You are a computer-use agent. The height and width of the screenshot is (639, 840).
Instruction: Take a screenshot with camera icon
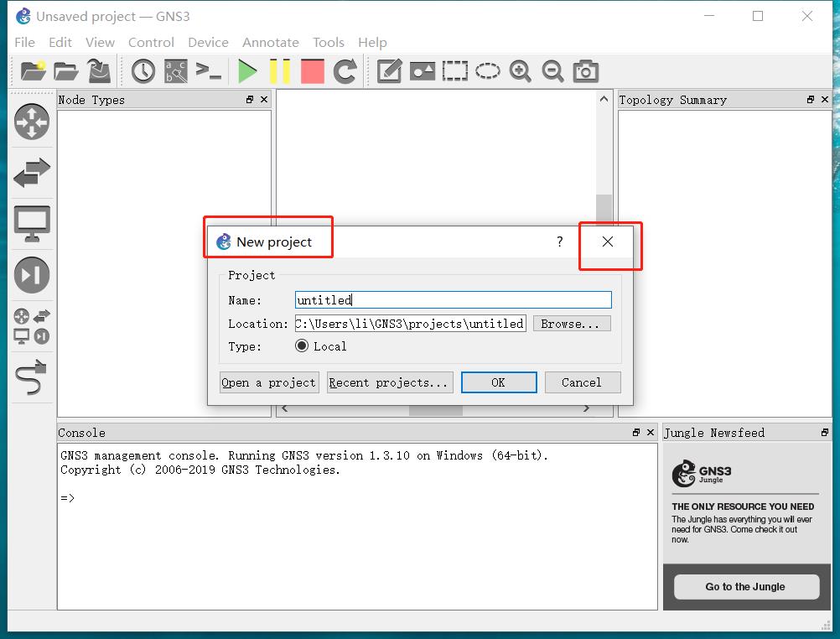(x=585, y=71)
